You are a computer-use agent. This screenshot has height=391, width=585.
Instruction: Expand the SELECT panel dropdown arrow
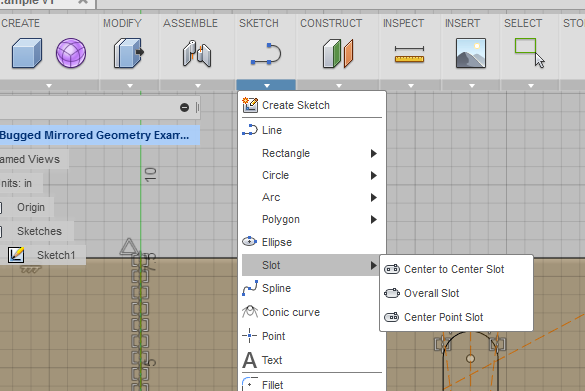point(531,85)
